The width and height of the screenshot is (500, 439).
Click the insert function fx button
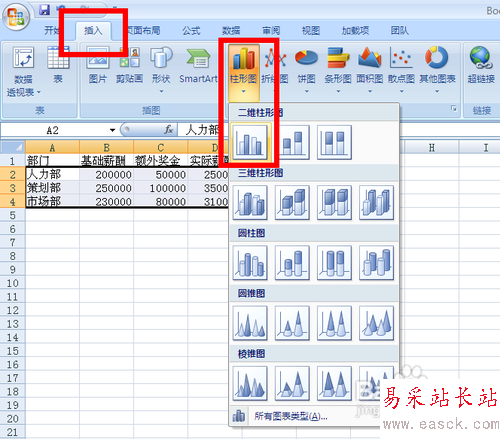click(x=169, y=130)
